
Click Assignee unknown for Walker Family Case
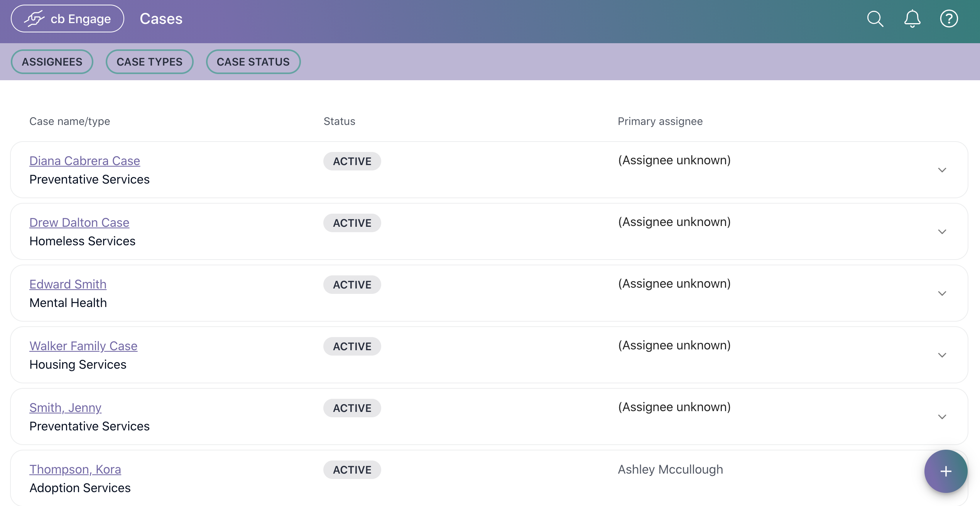pyautogui.click(x=674, y=345)
